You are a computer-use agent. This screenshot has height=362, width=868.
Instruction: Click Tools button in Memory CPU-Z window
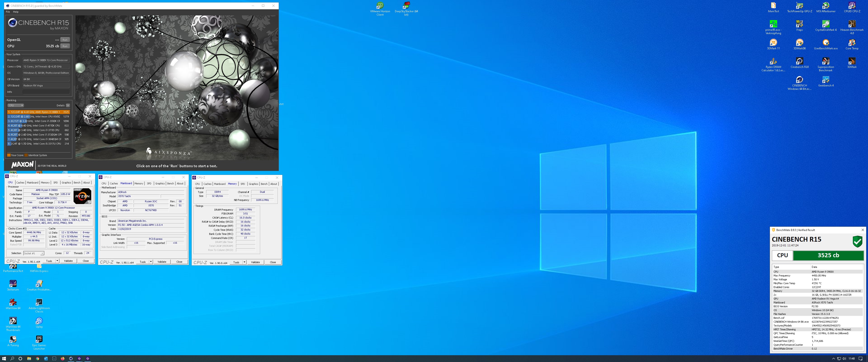pyautogui.click(x=236, y=262)
